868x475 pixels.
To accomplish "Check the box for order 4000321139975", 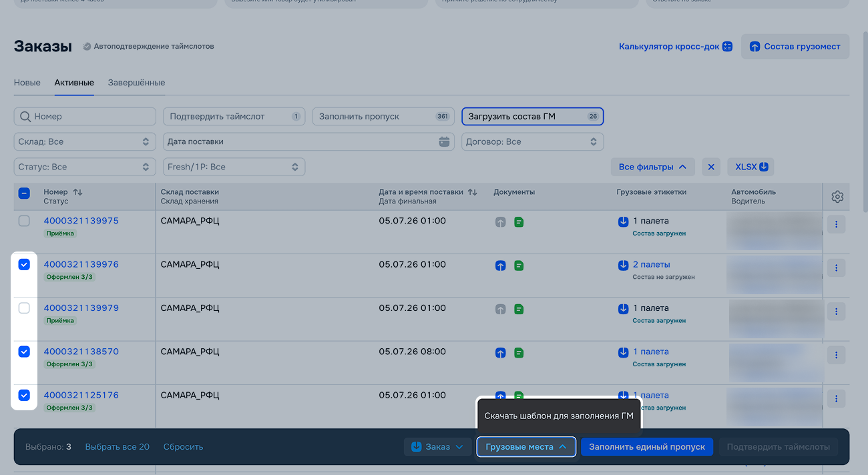I will 24,221.
